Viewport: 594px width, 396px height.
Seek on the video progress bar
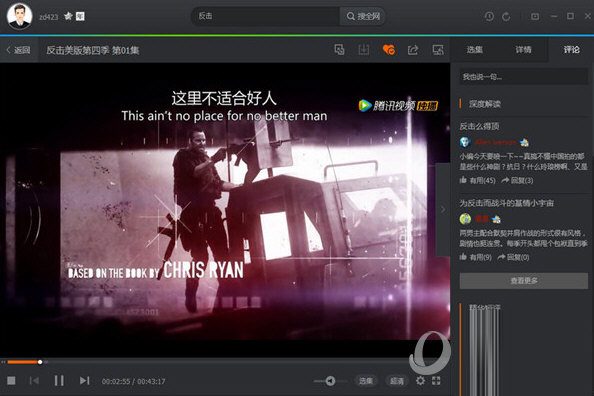coord(225,362)
